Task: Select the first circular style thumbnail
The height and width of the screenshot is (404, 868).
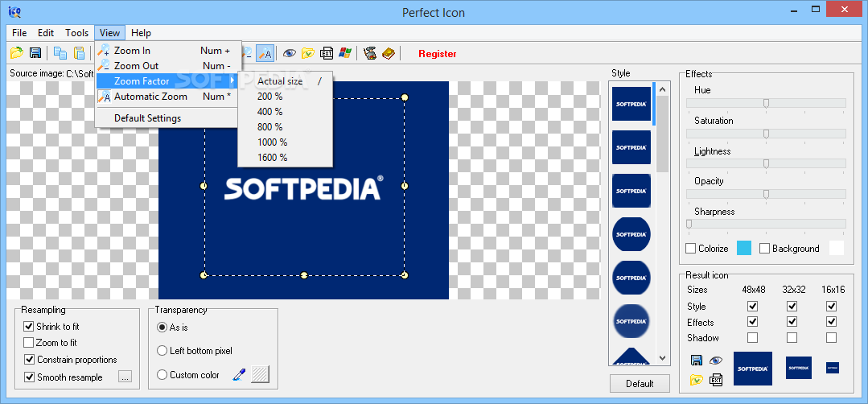Action: pos(631,234)
